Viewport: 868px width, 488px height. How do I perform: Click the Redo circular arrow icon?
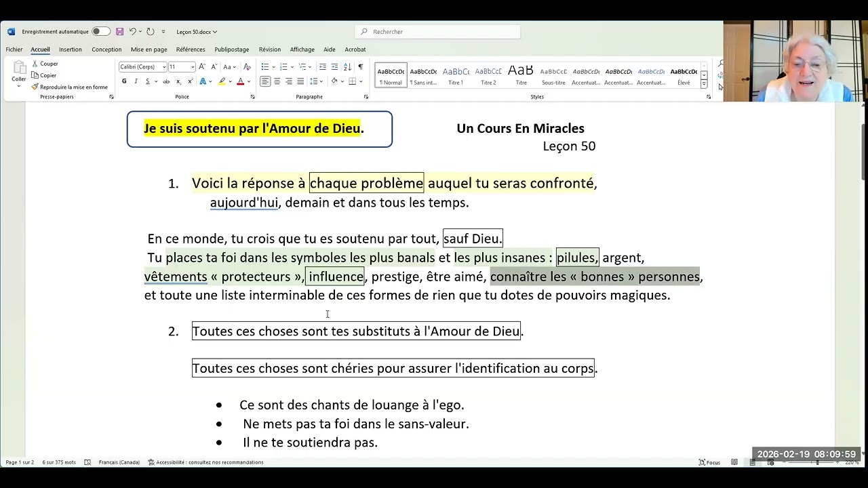tap(150, 32)
